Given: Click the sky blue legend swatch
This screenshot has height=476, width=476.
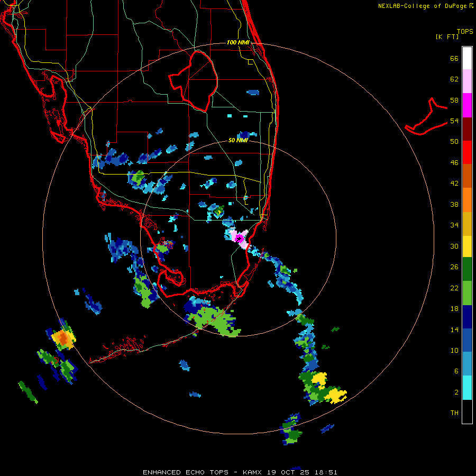Looking at the screenshot, I should [467, 364].
